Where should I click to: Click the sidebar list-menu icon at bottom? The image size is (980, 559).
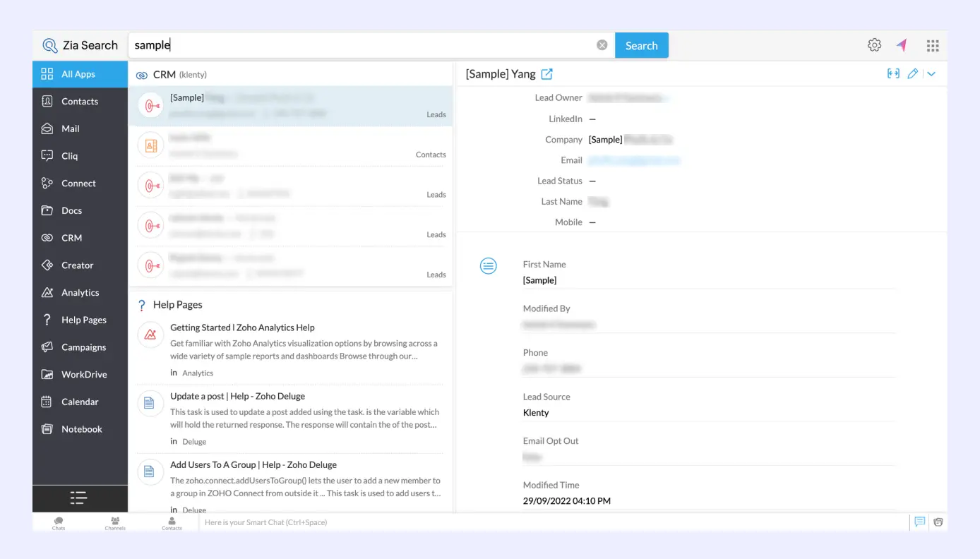[x=78, y=498]
